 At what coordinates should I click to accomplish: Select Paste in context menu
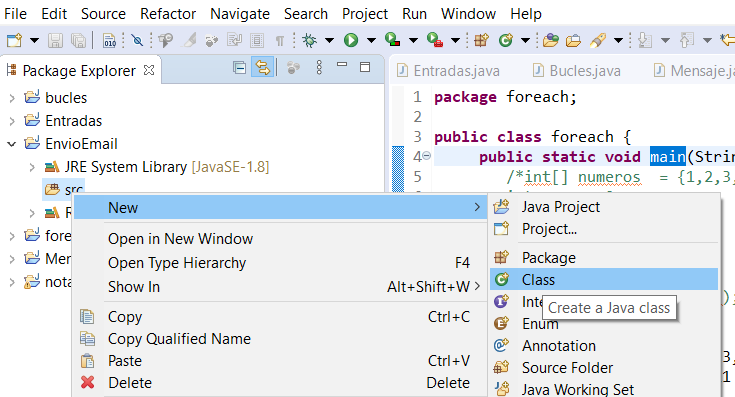pyautogui.click(x=280, y=361)
